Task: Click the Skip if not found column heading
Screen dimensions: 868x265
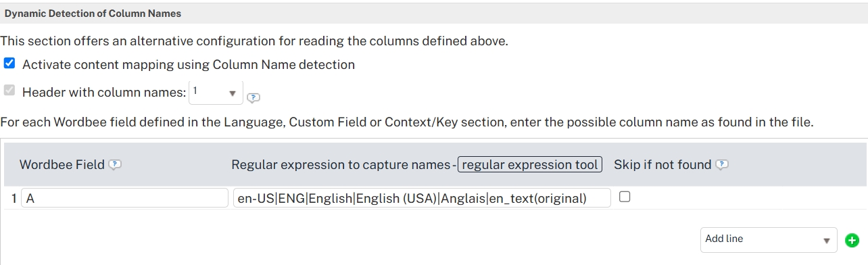Action: click(x=662, y=165)
